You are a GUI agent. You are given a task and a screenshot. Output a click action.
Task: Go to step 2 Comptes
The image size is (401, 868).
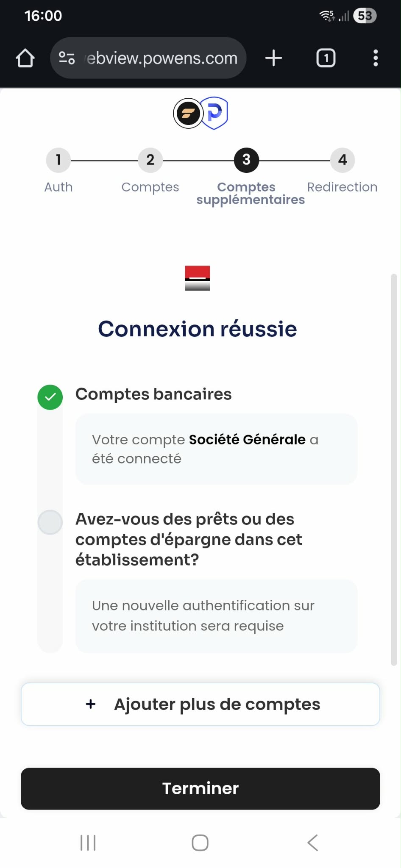pos(150,160)
